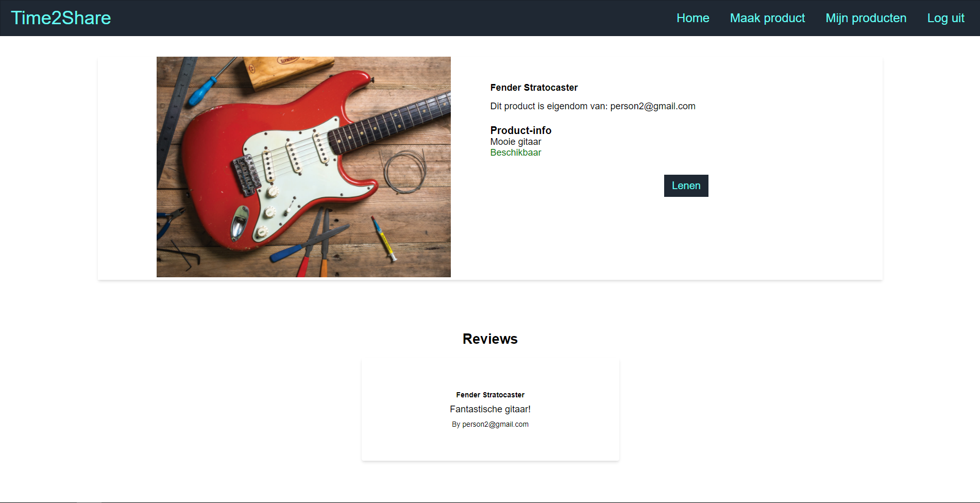Click the review title Fender Stratocaster
The width and height of the screenshot is (980, 503).
[x=490, y=395]
